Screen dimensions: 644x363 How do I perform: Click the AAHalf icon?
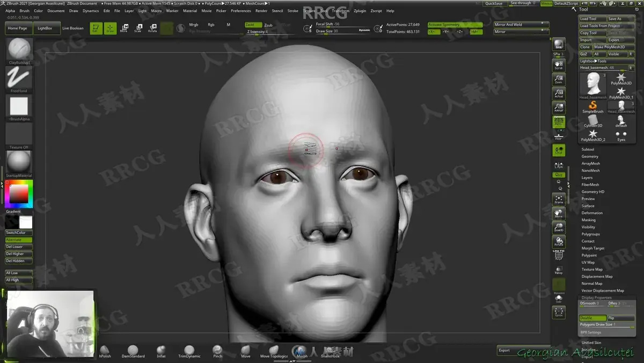click(x=559, y=108)
